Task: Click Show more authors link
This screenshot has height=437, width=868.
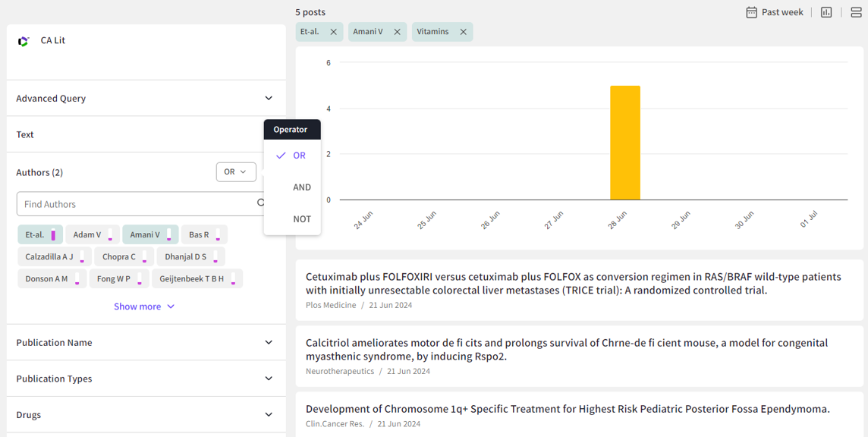Action: tap(144, 307)
